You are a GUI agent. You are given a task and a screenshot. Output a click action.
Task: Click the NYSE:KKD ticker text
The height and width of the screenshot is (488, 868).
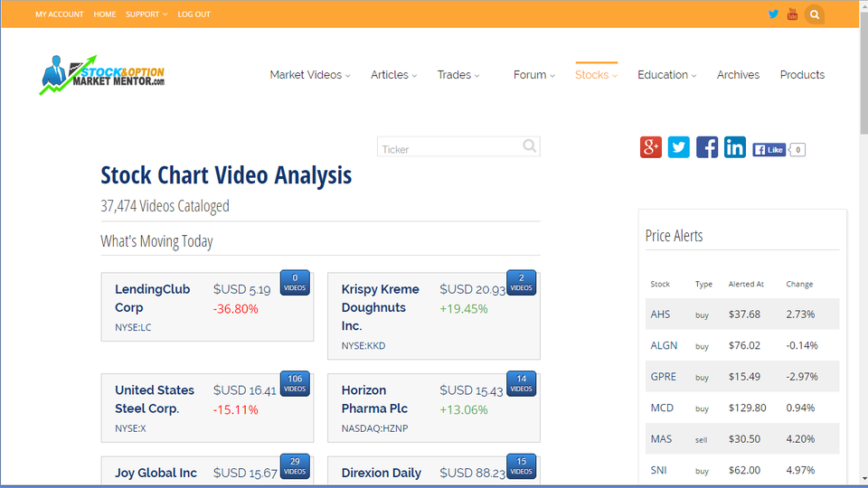(363, 345)
